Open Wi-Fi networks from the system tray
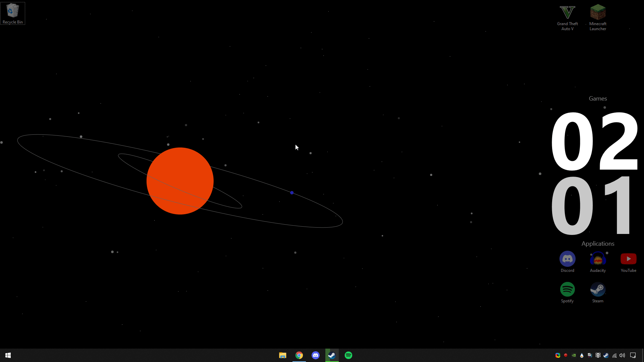The height and width of the screenshot is (362, 644). (x=614, y=355)
